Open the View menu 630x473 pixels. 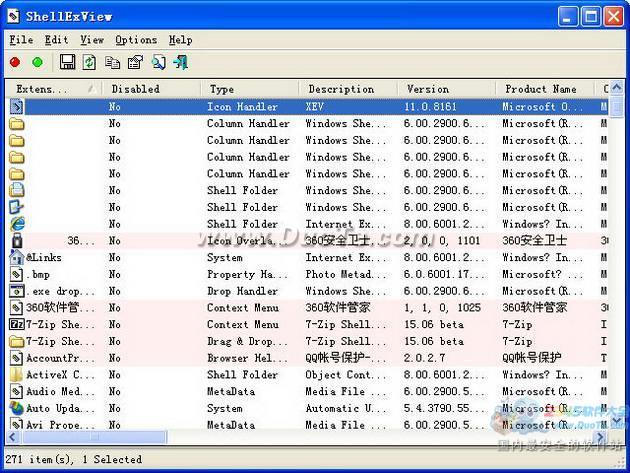coord(92,40)
